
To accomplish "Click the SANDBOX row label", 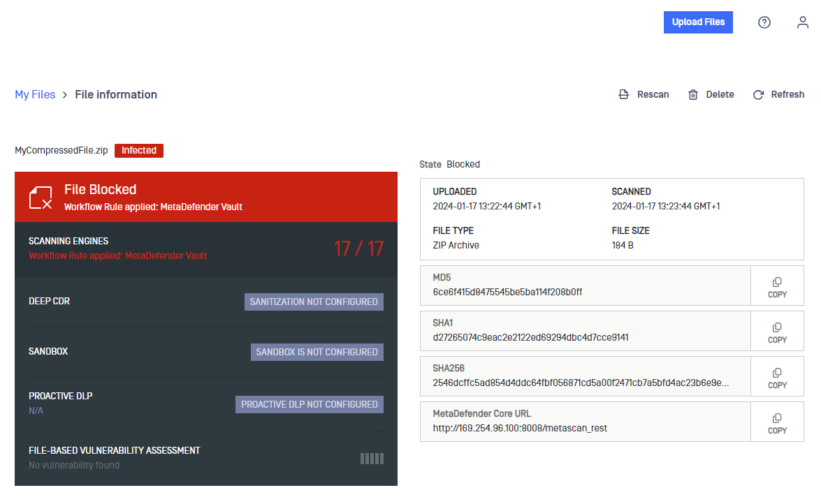I will (x=48, y=352).
